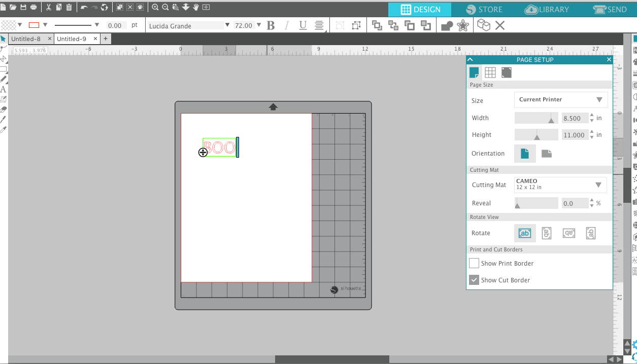This screenshot has height=364, width=637.
Task: Close the Untitled-8 tab
Action: [50, 39]
